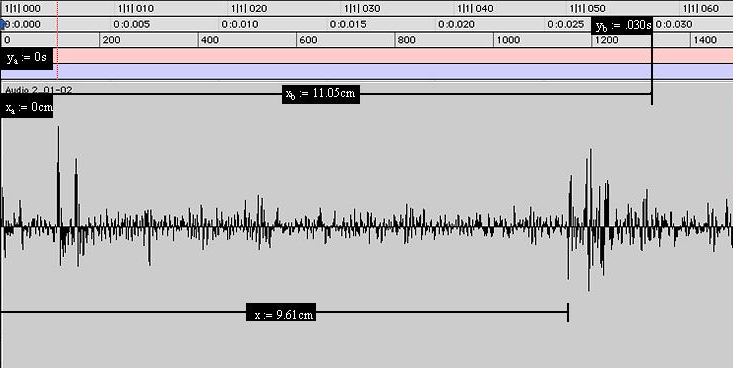733x368 pixels.
Task: Click the 1|1|030 bar ruler mark
Action: (362, 8)
